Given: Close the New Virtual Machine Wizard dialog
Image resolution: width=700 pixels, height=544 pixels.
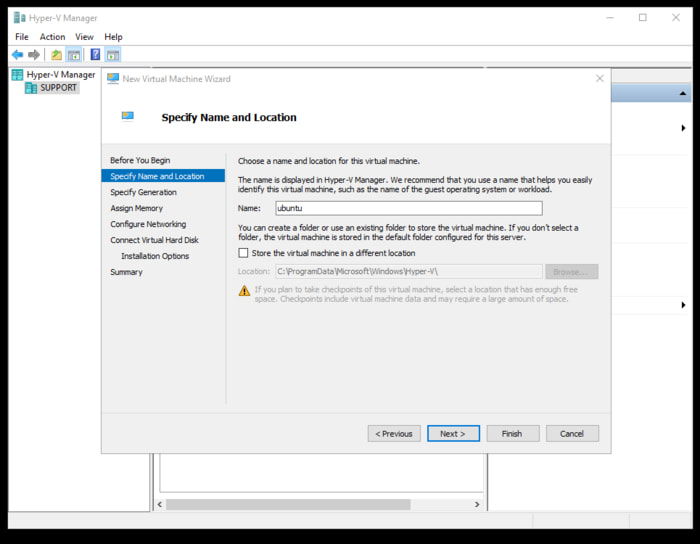Looking at the screenshot, I should pos(600,79).
